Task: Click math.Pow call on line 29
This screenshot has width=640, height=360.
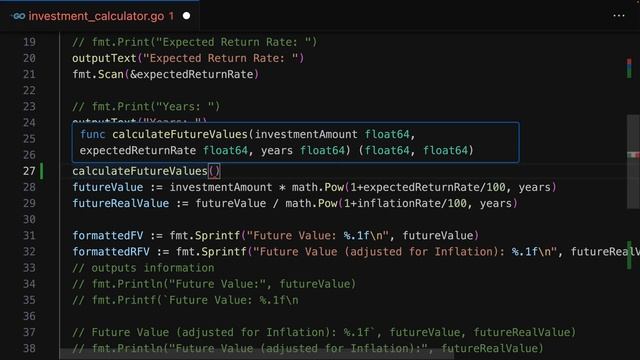Action: pos(311,203)
